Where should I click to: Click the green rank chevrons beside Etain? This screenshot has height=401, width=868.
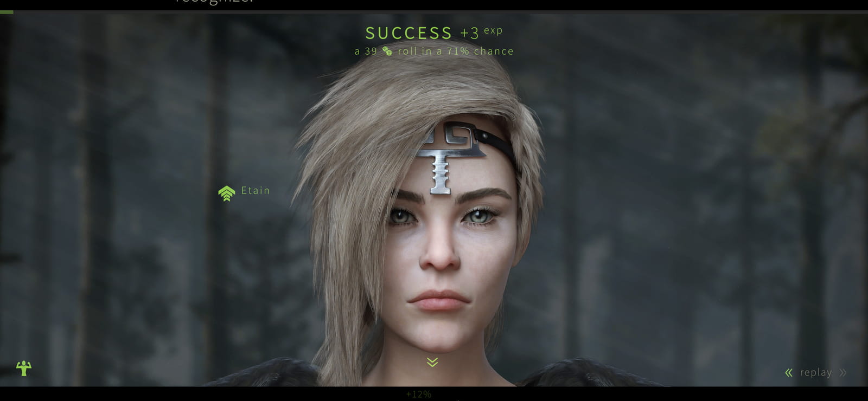(x=226, y=193)
